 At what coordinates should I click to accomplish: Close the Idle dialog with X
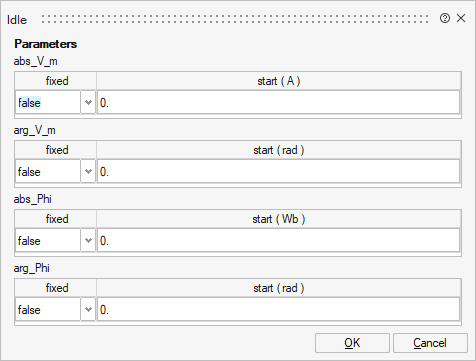461,18
